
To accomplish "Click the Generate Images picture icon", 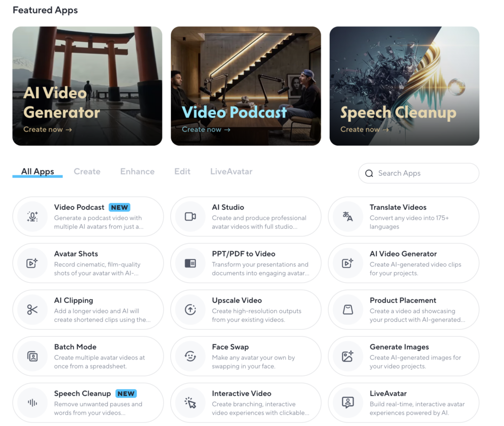I will click(347, 356).
